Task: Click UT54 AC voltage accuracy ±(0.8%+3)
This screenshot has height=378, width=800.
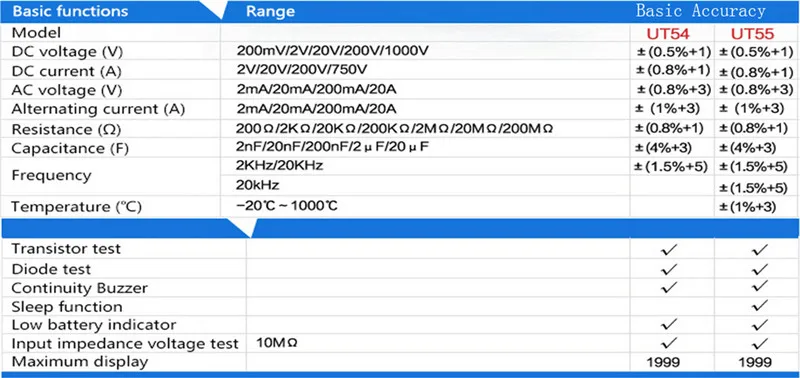Action: [673, 89]
